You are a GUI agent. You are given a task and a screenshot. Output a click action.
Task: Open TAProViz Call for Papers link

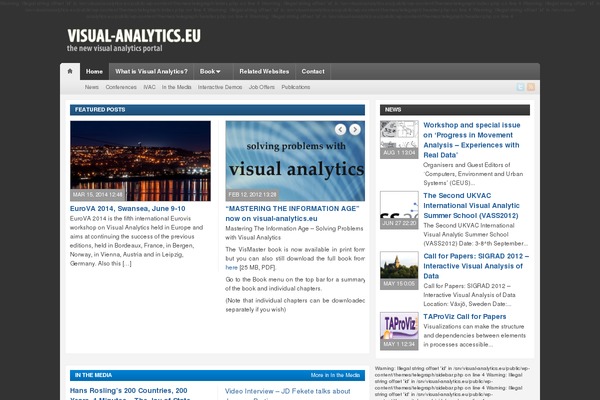point(465,317)
